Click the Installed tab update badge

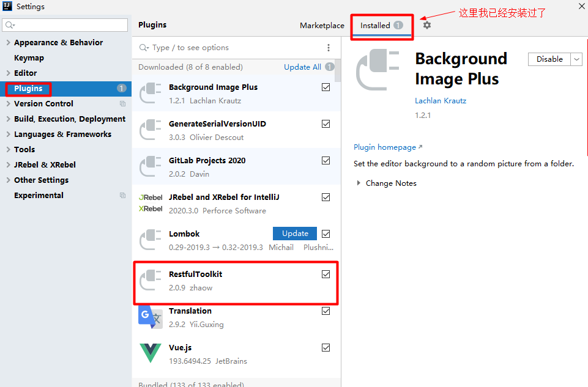tap(398, 25)
